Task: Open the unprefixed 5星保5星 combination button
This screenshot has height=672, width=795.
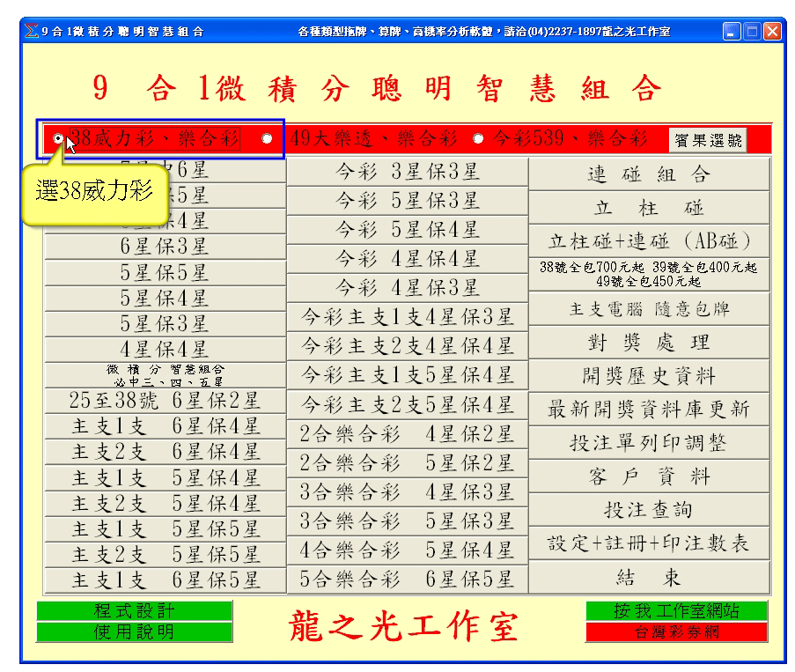Action: pos(166,272)
